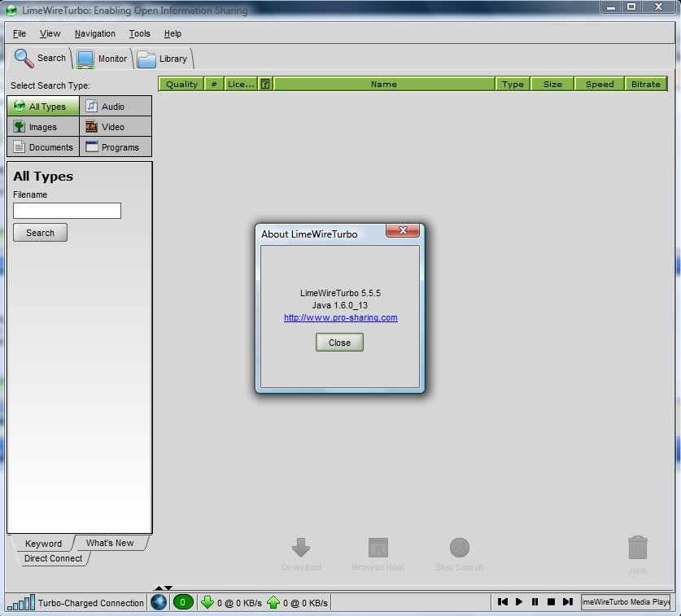Viewport: 681px width, 616px height.
Task: Click the "Java 1.6.0_13" text
Action: pyautogui.click(x=339, y=305)
